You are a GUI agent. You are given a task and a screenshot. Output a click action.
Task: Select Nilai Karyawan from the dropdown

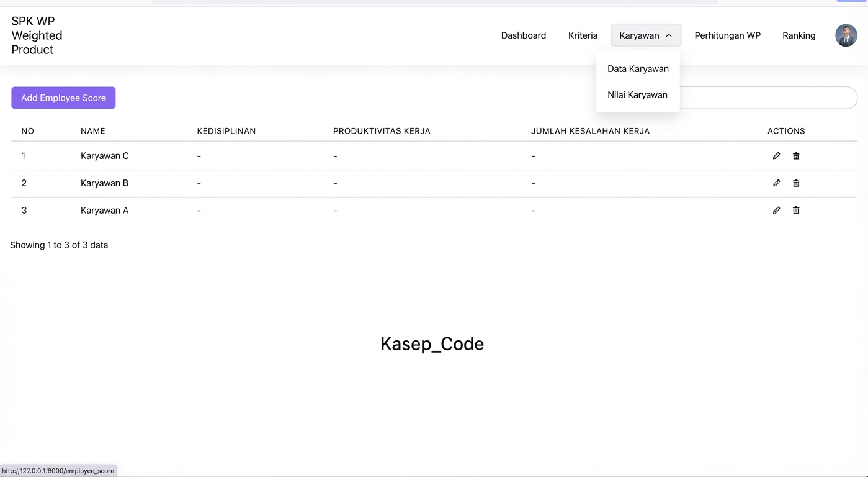coord(638,95)
